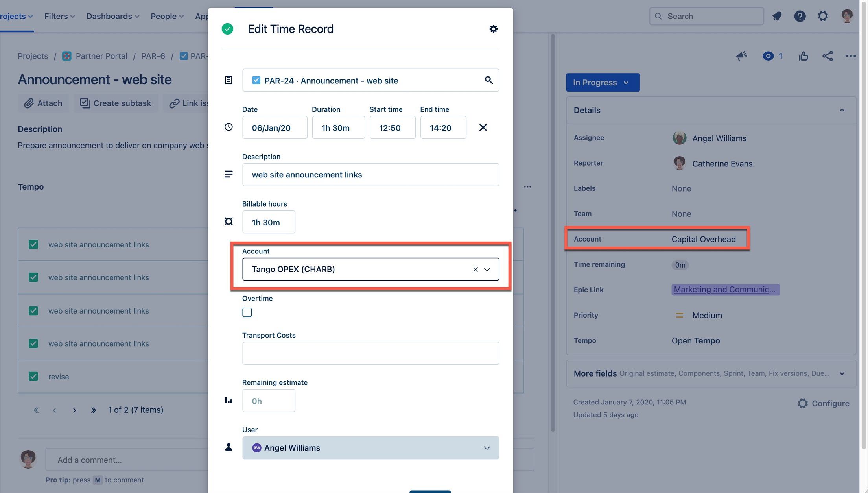
Task: Click into the Transport Costs field
Action: pos(370,353)
